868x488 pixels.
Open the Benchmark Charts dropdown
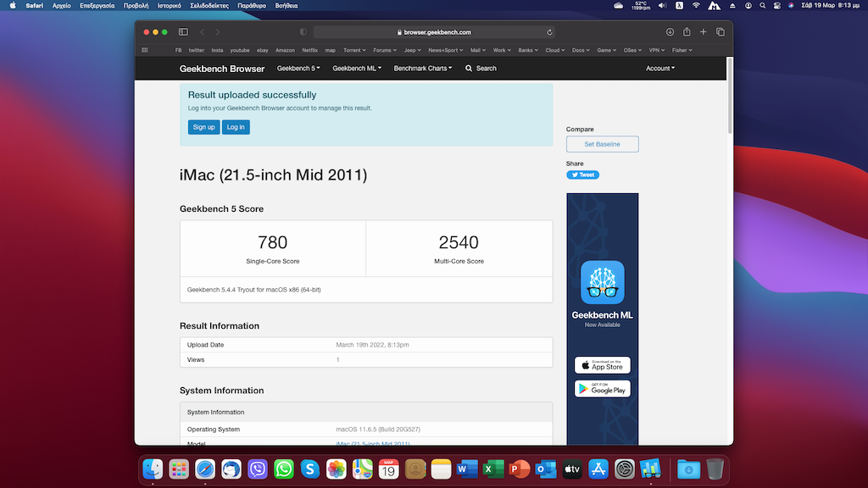tap(423, 69)
